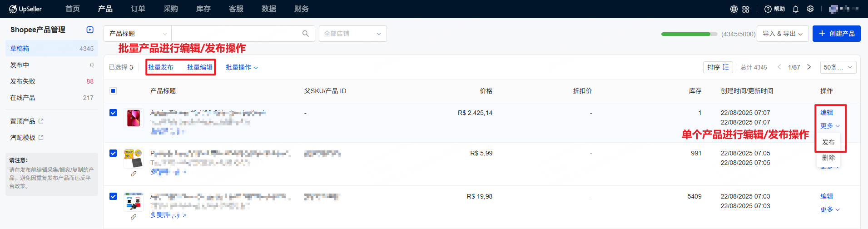
Task: Click the first product's red phone thumbnail
Action: 134,118
